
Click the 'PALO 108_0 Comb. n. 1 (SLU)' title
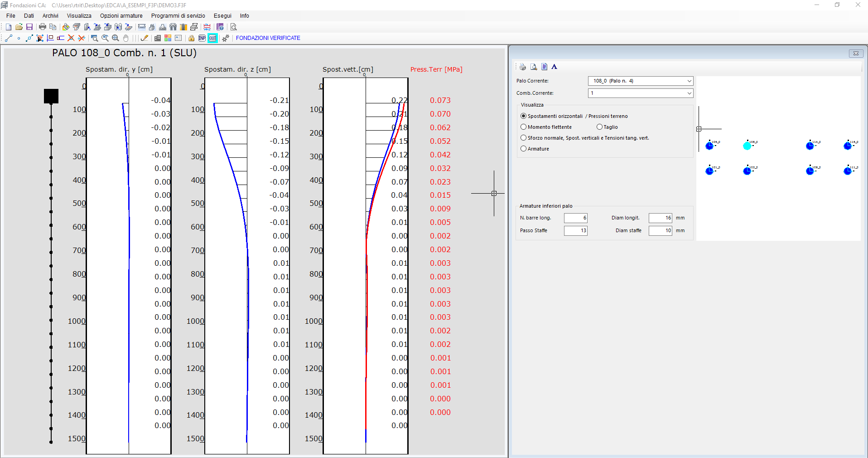point(125,53)
